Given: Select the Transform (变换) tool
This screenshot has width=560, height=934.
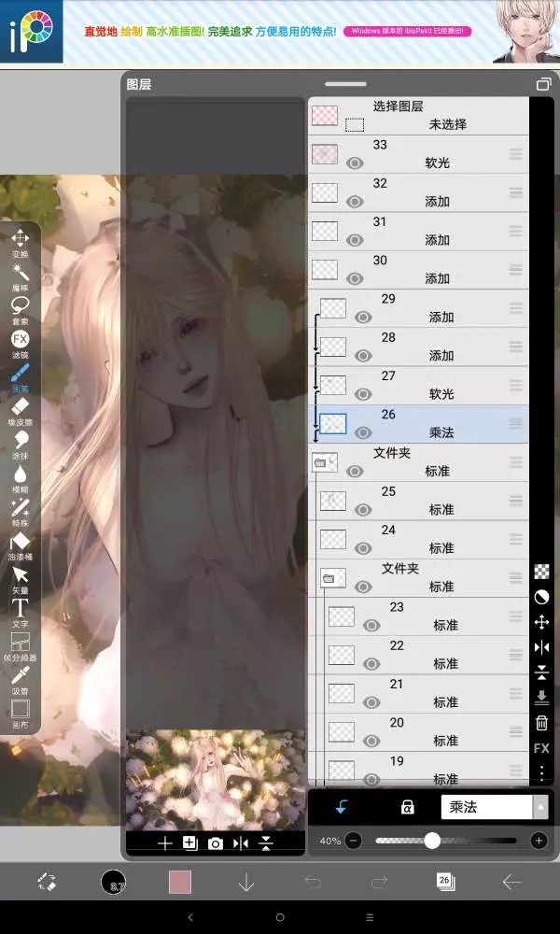Looking at the screenshot, I should 21,244.
